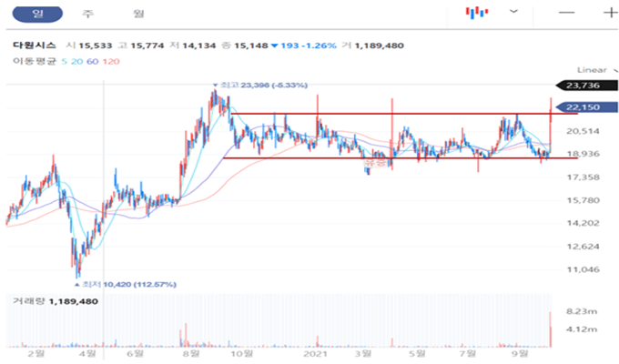Select the 일 (daily) chart tab

point(37,15)
